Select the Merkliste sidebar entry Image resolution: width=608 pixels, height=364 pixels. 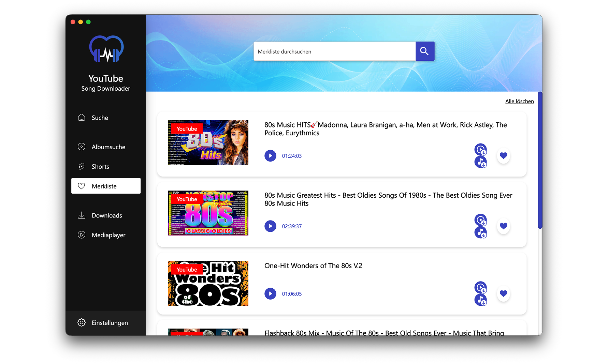click(x=106, y=186)
